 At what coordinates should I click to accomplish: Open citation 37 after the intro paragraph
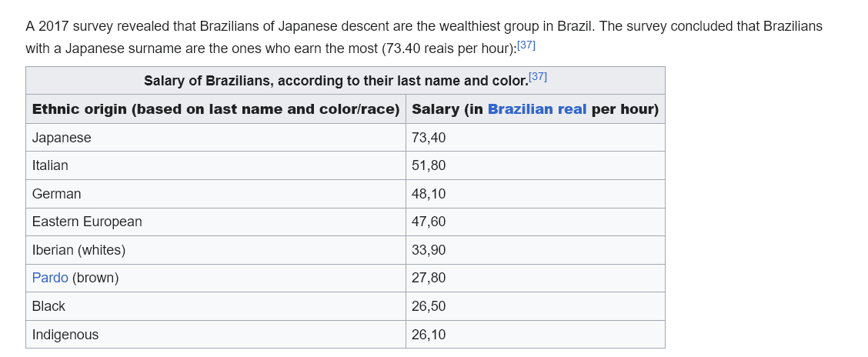526,45
